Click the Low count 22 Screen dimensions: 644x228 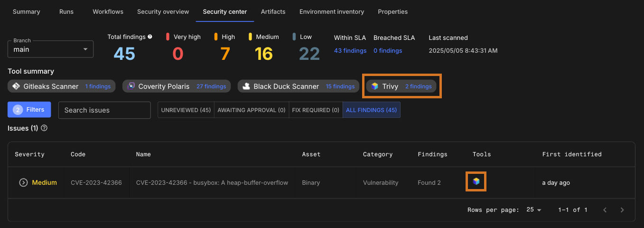tap(309, 54)
